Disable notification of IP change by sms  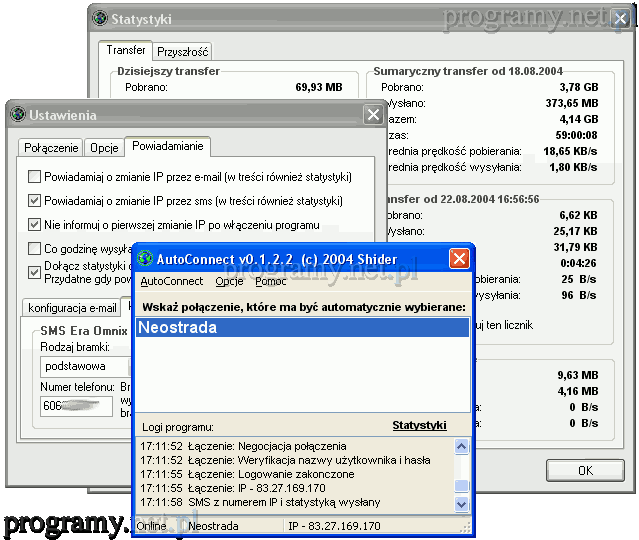coord(36,201)
